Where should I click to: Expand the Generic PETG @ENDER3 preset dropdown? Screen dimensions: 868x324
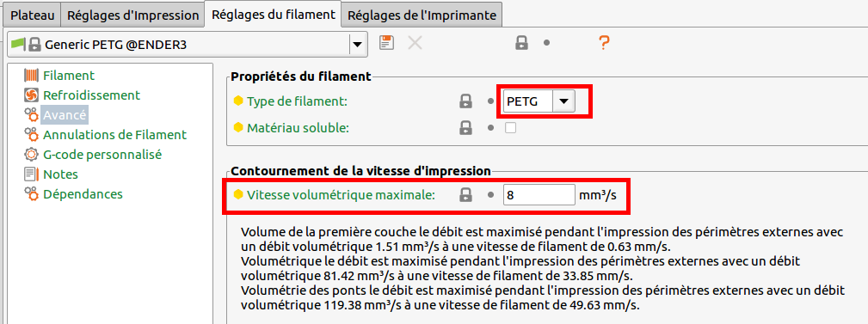coord(358,44)
